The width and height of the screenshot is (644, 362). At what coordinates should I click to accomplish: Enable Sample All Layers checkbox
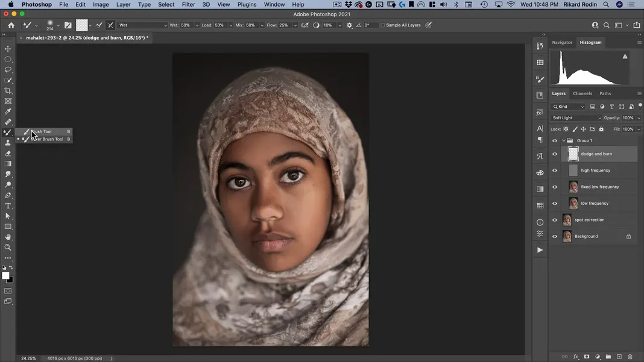(x=383, y=25)
